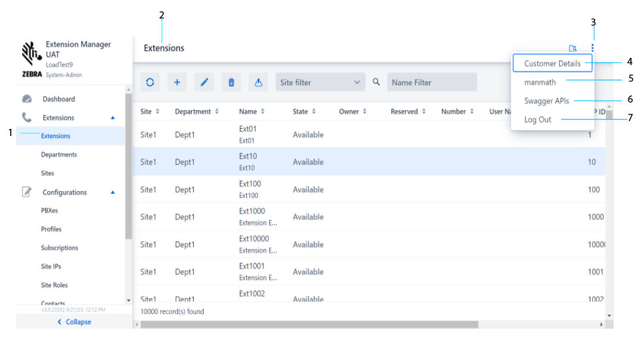
Task: Click the upload/export icon in toolbar
Action: click(x=259, y=82)
